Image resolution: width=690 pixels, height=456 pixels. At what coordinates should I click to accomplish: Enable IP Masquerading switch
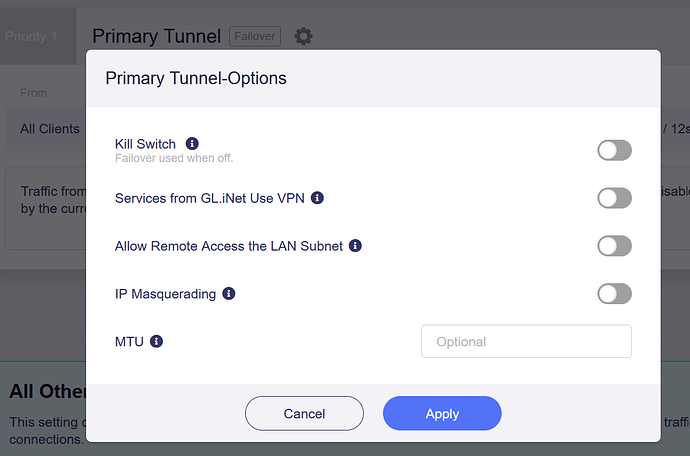614,294
